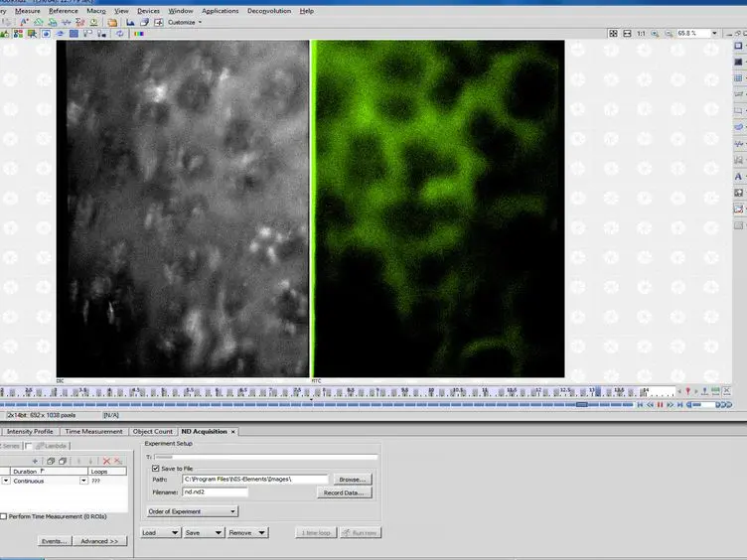Click the Run now button

361,533
